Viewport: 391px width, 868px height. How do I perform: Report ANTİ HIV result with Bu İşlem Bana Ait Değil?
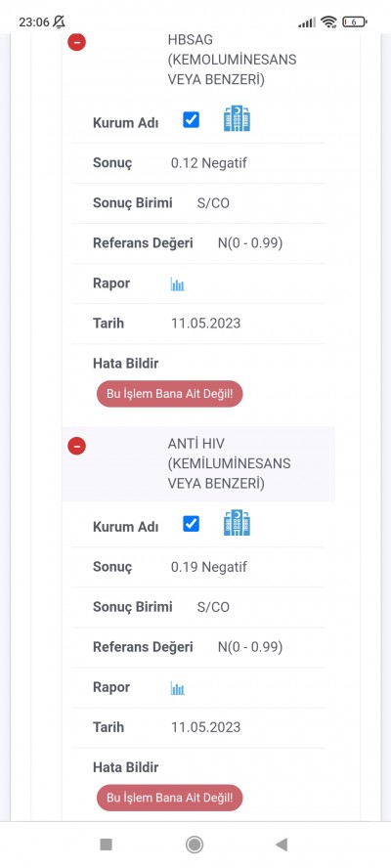point(169,798)
